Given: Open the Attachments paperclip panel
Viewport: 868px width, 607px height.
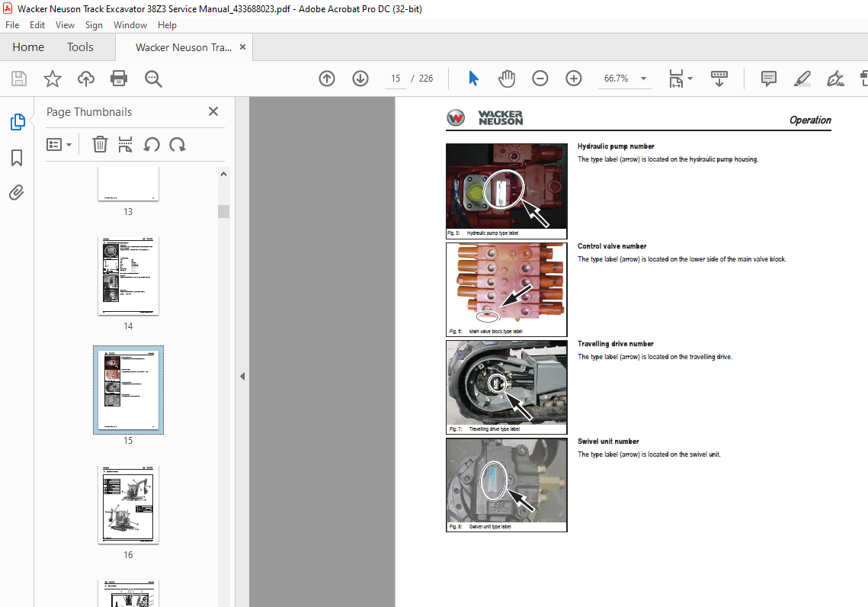Looking at the screenshot, I should (17, 193).
